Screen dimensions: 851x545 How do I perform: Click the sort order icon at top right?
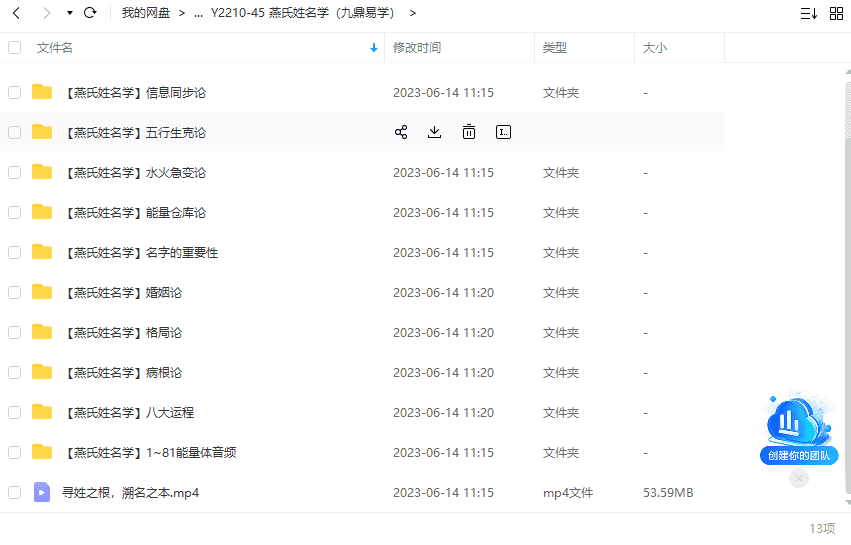pos(808,13)
